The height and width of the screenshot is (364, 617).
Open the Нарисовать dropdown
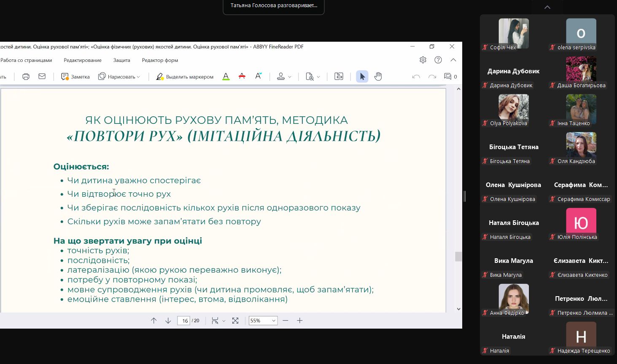[x=119, y=77]
